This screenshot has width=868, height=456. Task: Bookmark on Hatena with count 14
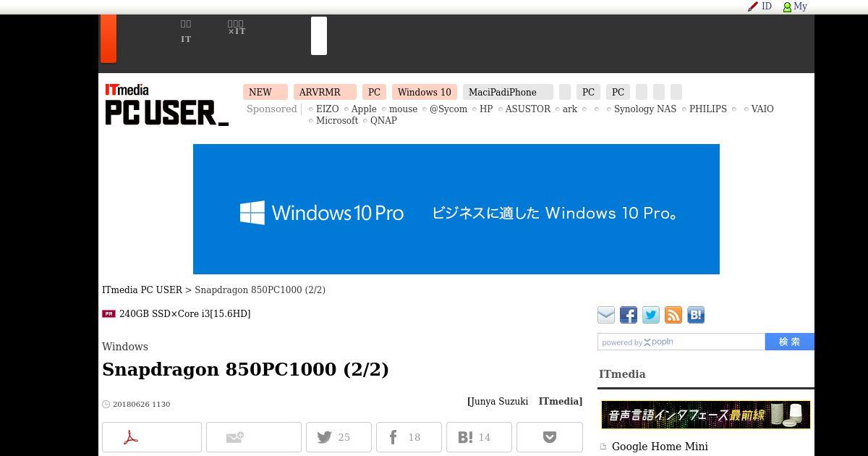tap(479, 437)
